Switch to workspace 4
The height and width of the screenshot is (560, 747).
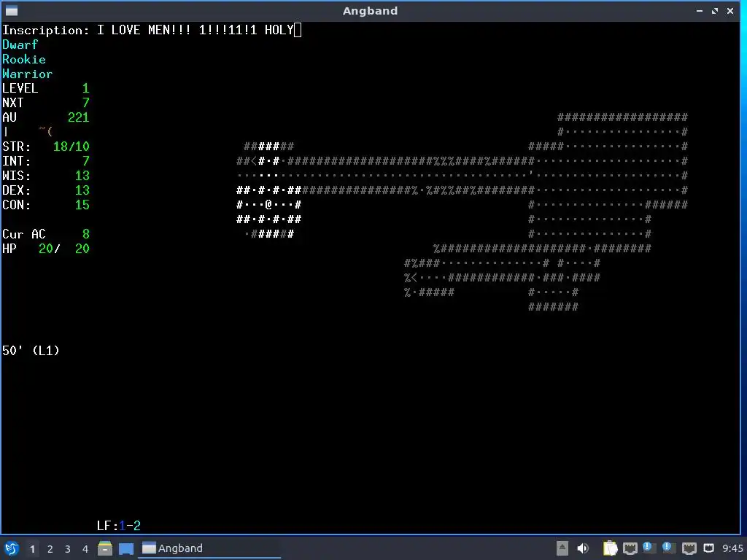coord(85,549)
